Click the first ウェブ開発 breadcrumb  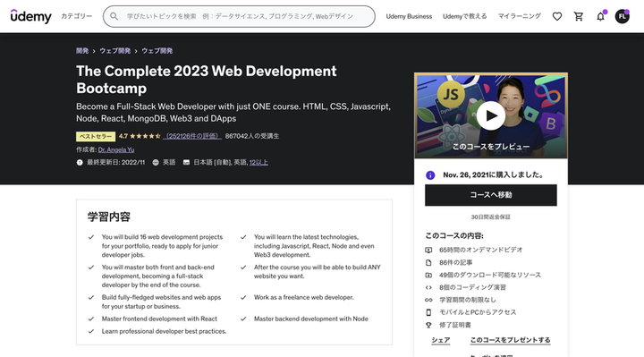pos(115,51)
